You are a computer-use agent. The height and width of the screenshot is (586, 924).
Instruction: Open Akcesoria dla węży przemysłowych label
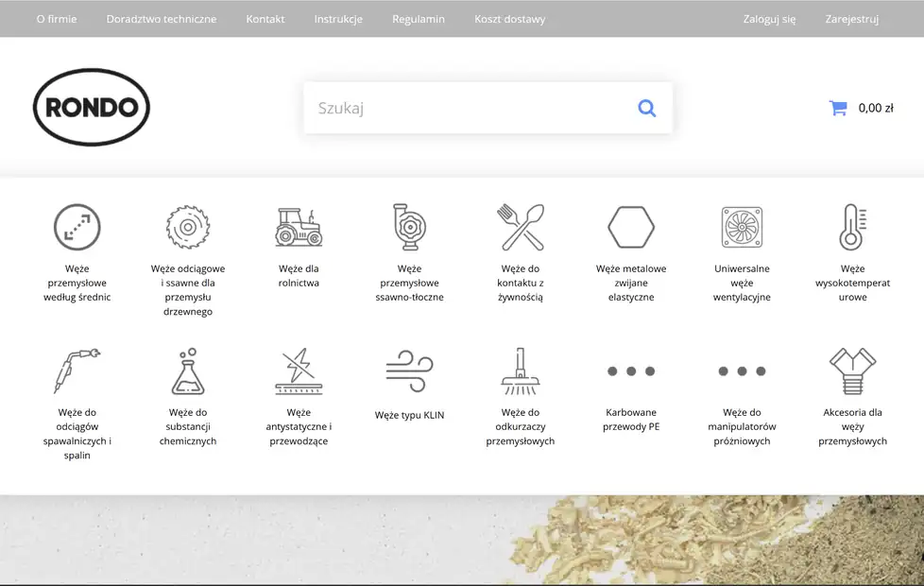[853, 427]
